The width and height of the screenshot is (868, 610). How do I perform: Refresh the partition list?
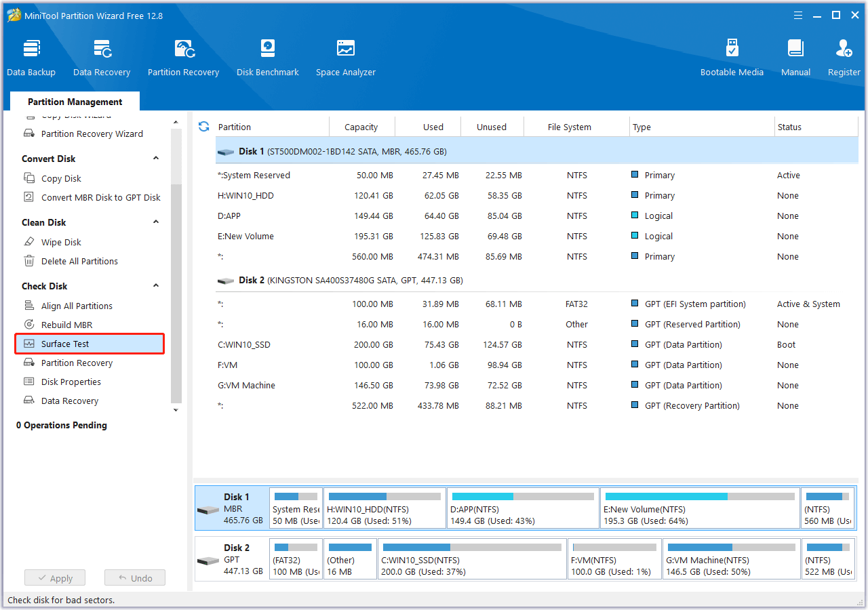[x=203, y=127]
